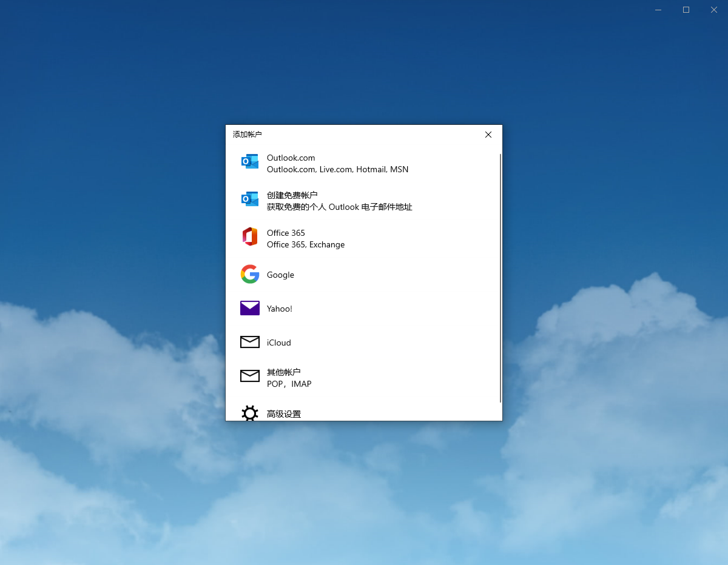This screenshot has height=565, width=728.
Task: Click the 添加帐户 dialog title
Action: click(248, 135)
